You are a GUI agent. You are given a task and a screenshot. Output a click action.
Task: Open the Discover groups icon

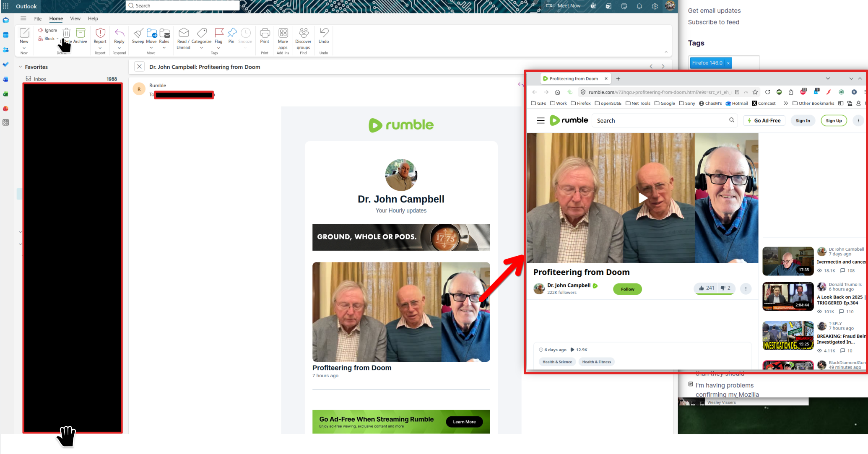coord(303,33)
